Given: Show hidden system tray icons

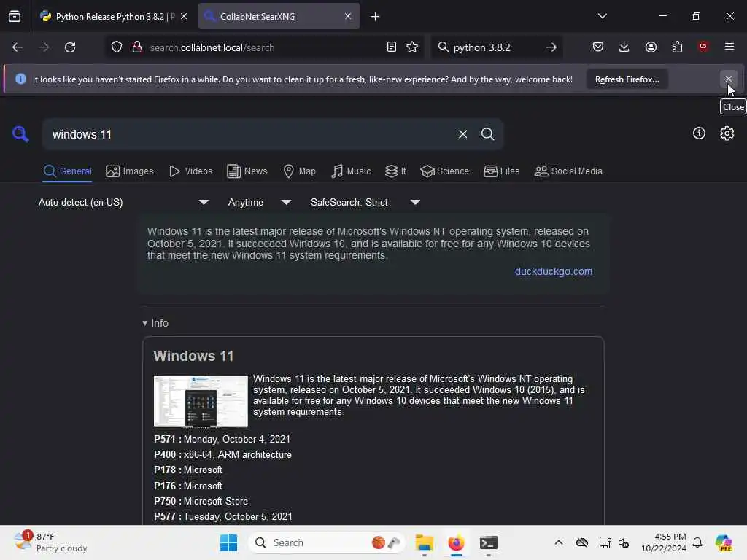Looking at the screenshot, I should (559, 542).
